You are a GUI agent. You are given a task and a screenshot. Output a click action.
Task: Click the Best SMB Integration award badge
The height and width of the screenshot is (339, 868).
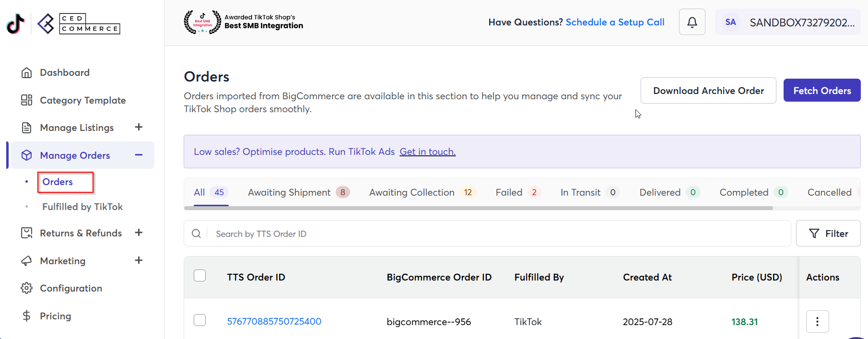pos(244,22)
